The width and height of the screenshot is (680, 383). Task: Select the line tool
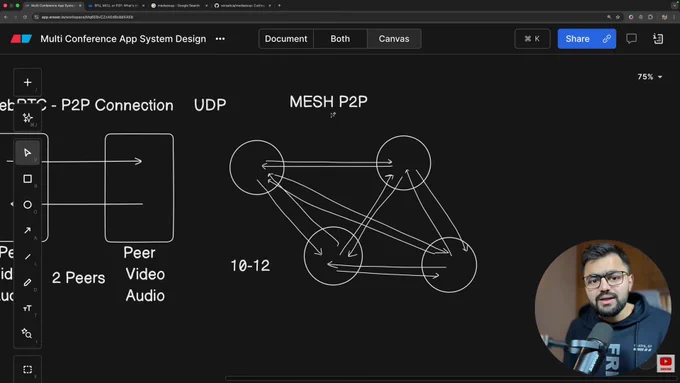pyautogui.click(x=27, y=256)
